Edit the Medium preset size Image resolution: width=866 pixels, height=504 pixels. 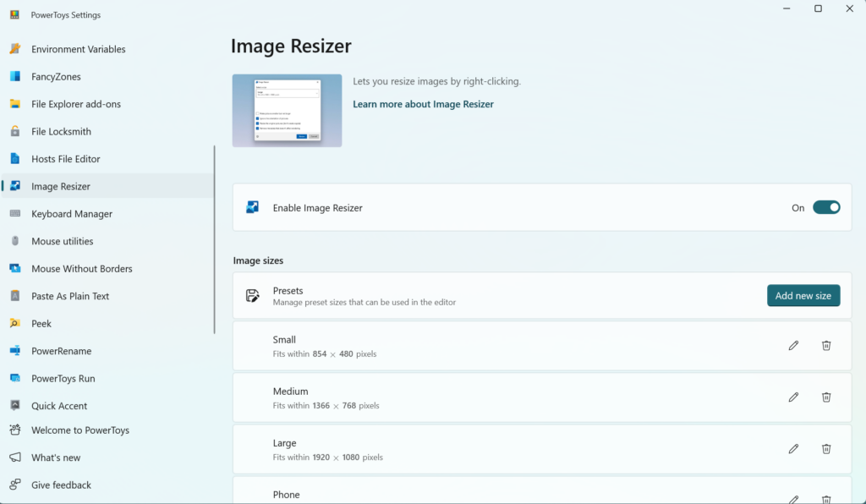pos(792,397)
